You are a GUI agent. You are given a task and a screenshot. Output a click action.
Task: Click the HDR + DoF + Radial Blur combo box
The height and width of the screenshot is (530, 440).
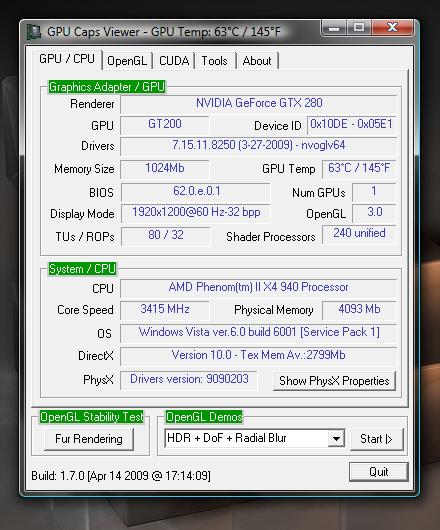coord(254,438)
